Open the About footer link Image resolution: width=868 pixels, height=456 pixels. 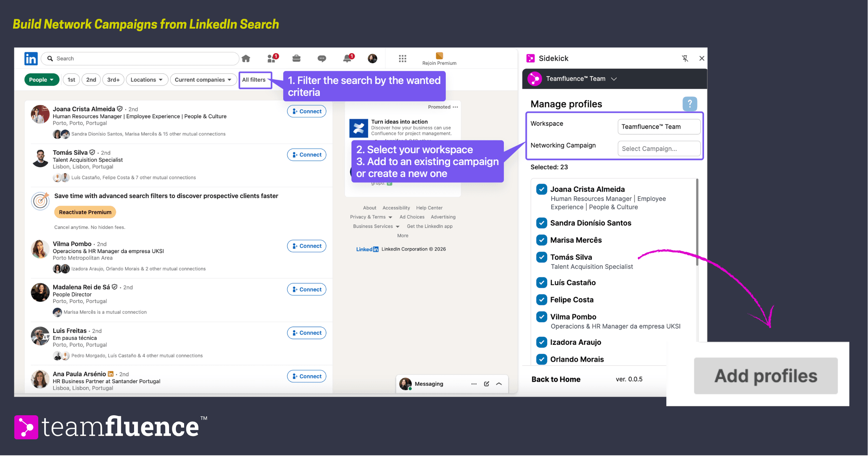(370, 208)
